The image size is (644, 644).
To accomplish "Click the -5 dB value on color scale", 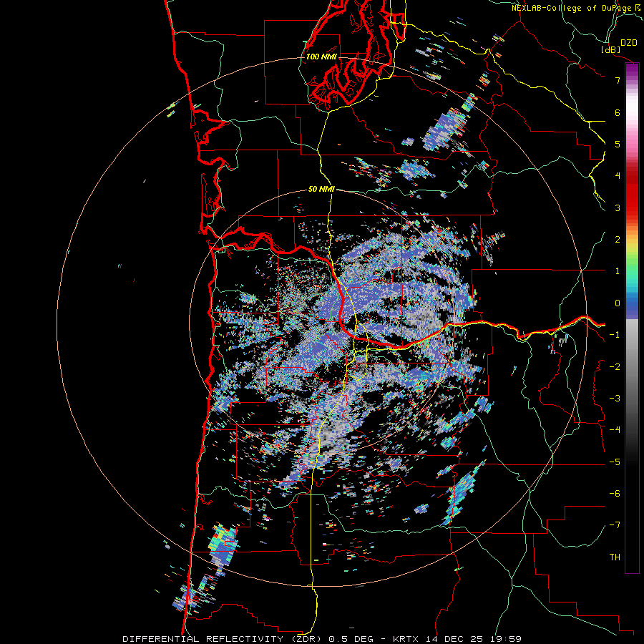I will tap(615, 462).
